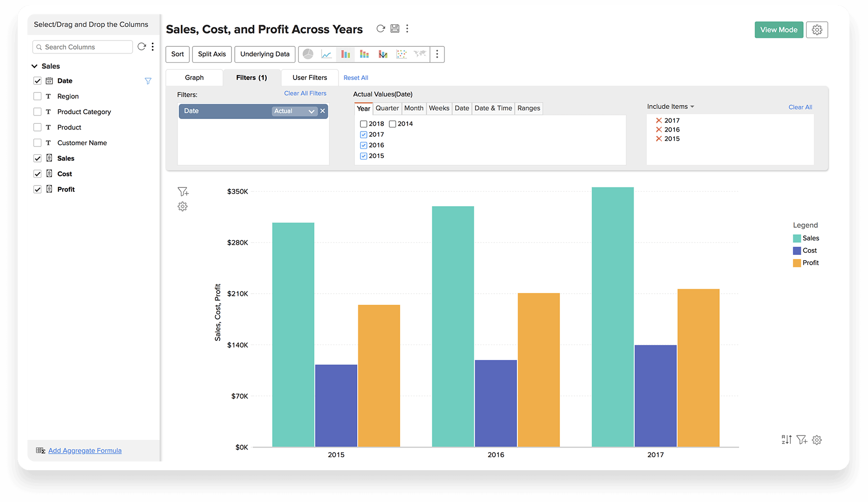Check the 2018 year checkbox
Screen dimensions: 868x502
coord(364,124)
